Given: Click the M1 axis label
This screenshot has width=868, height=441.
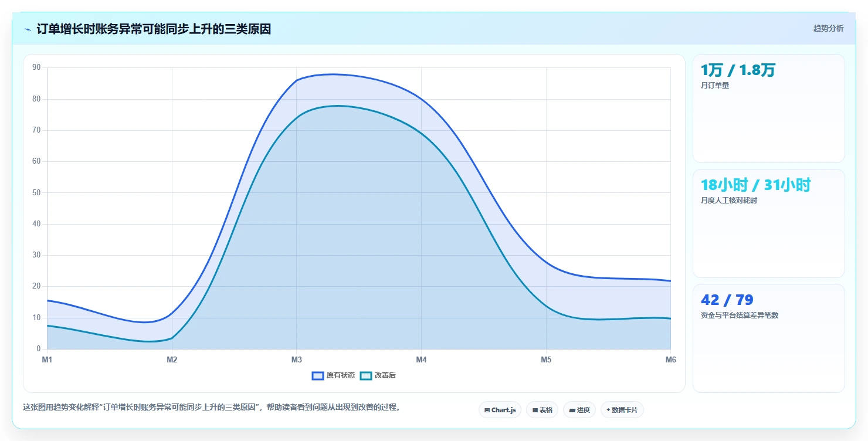Looking at the screenshot, I should click(x=47, y=359).
